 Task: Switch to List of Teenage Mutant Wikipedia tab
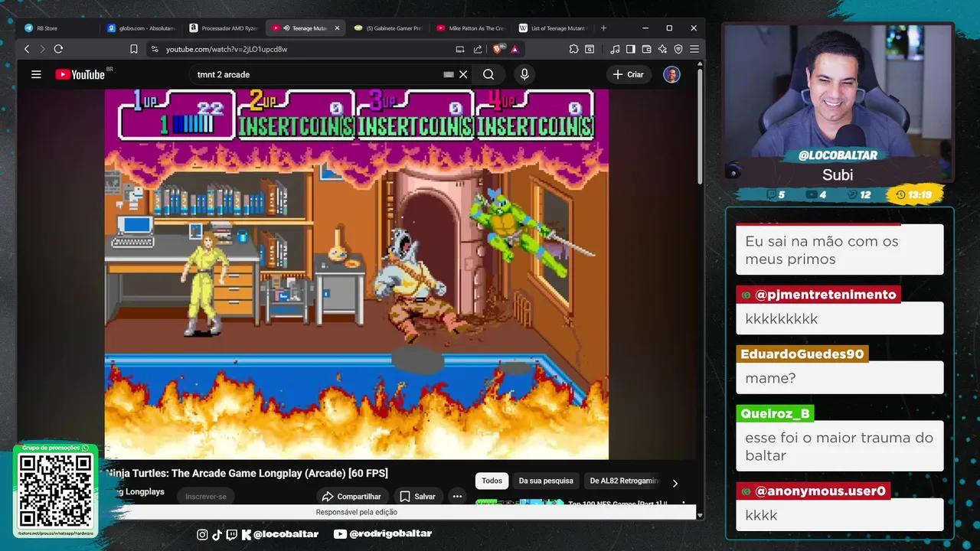(x=553, y=28)
